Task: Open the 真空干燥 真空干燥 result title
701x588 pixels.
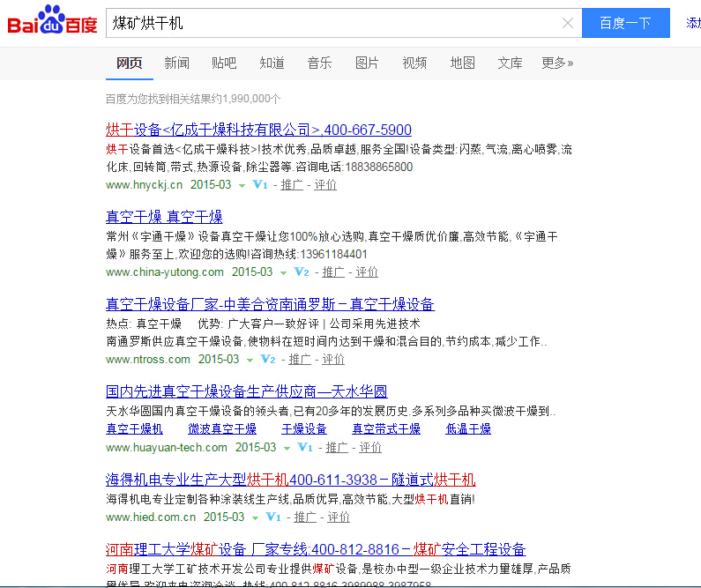Action: click(x=164, y=217)
